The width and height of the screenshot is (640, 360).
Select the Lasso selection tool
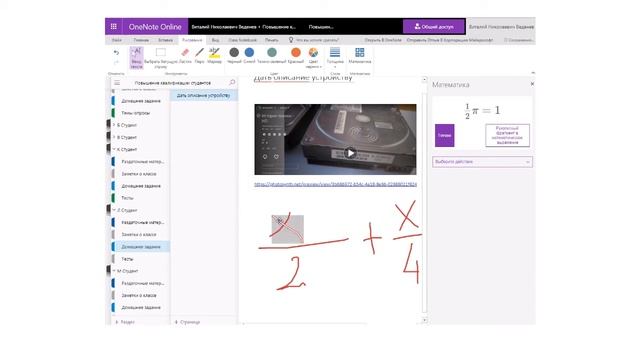tap(161, 58)
